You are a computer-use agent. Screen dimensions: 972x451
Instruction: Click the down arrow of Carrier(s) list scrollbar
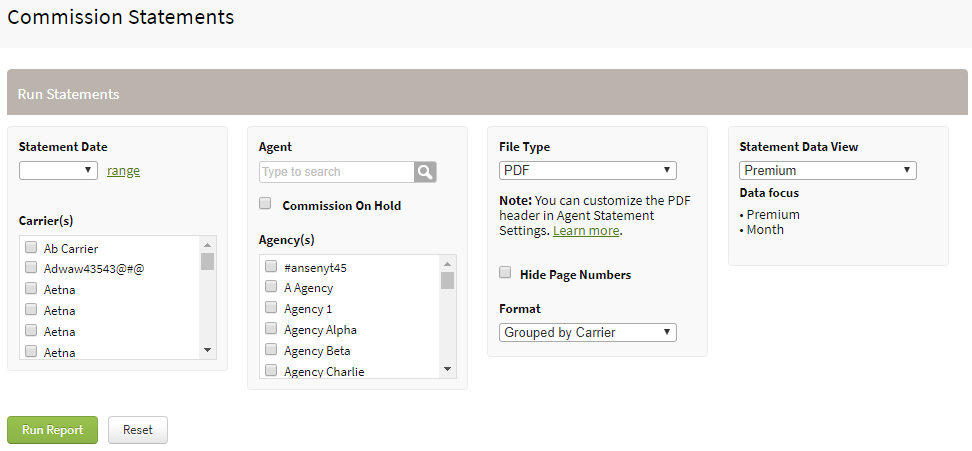pyautogui.click(x=208, y=351)
